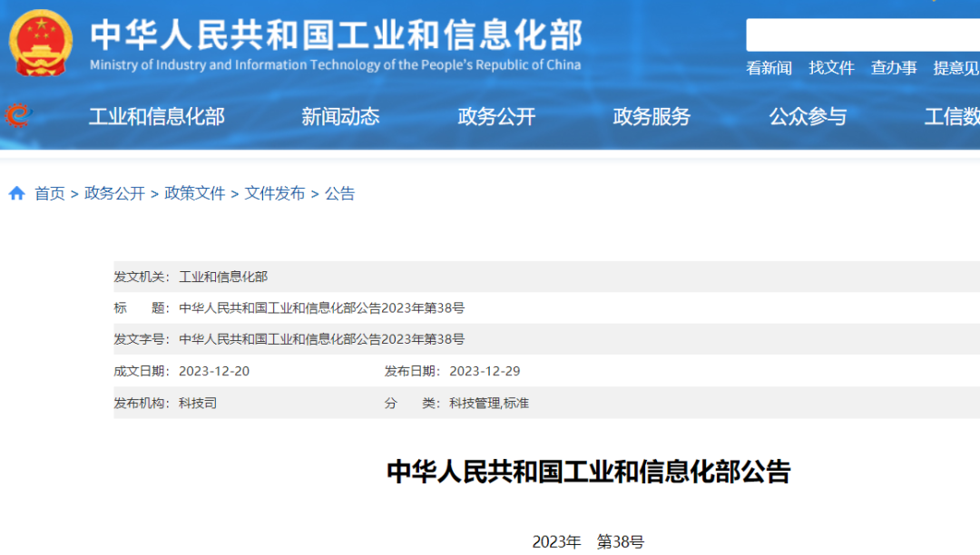The height and width of the screenshot is (555, 980).
Task: Select the 政务公开 navigation tab
Action: [x=496, y=116]
